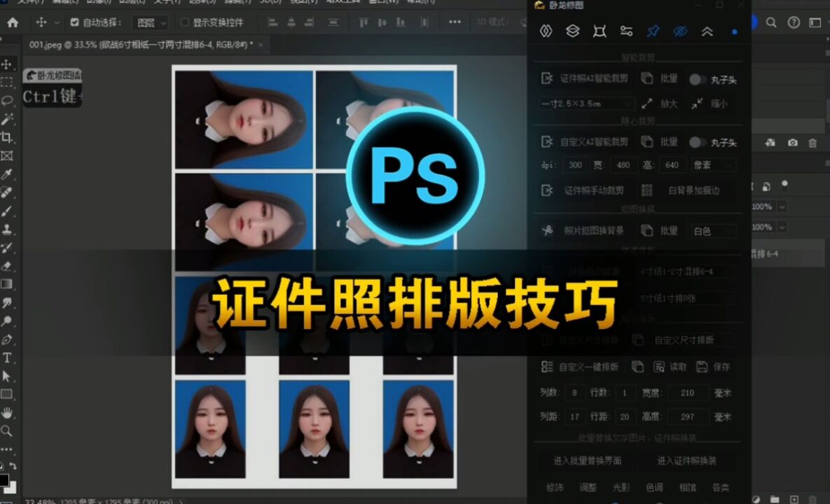Enable the 显示变换控件 checkbox
The width and height of the screenshot is (830, 504).
pyautogui.click(x=185, y=22)
